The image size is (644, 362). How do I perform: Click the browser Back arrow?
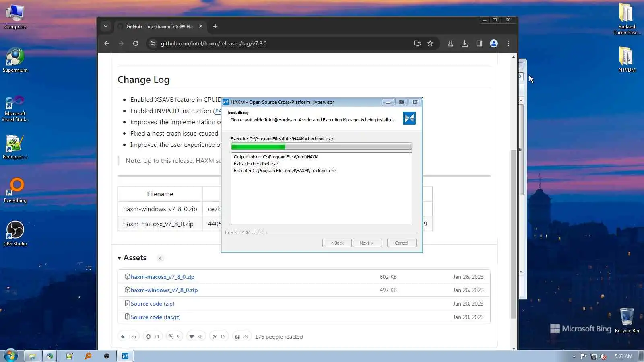[x=107, y=43]
